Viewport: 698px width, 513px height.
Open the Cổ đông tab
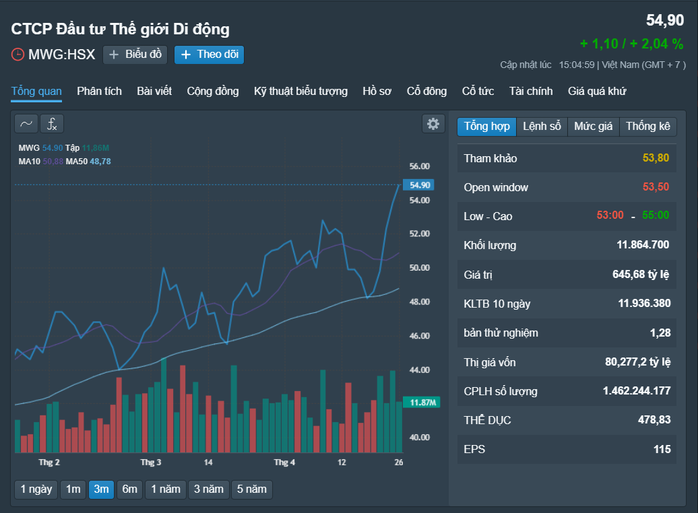(426, 91)
